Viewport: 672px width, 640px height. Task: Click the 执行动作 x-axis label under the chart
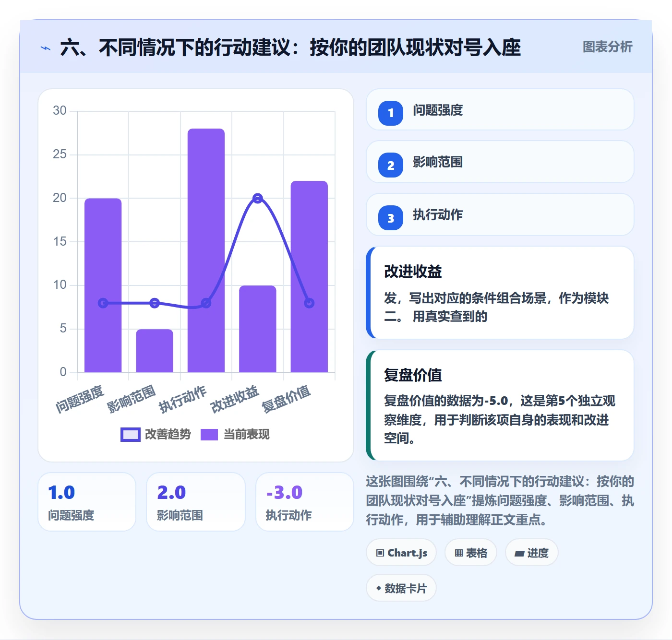tap(182, 399)
